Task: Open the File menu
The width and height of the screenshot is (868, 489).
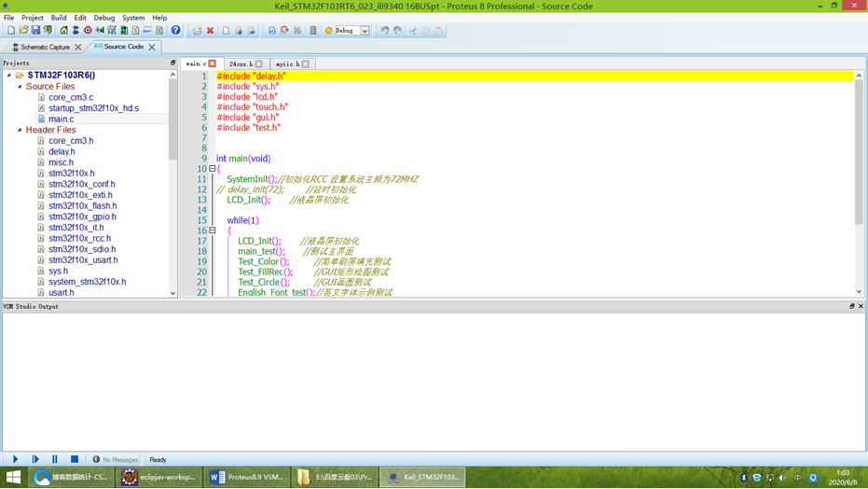Action: point(9,18)
